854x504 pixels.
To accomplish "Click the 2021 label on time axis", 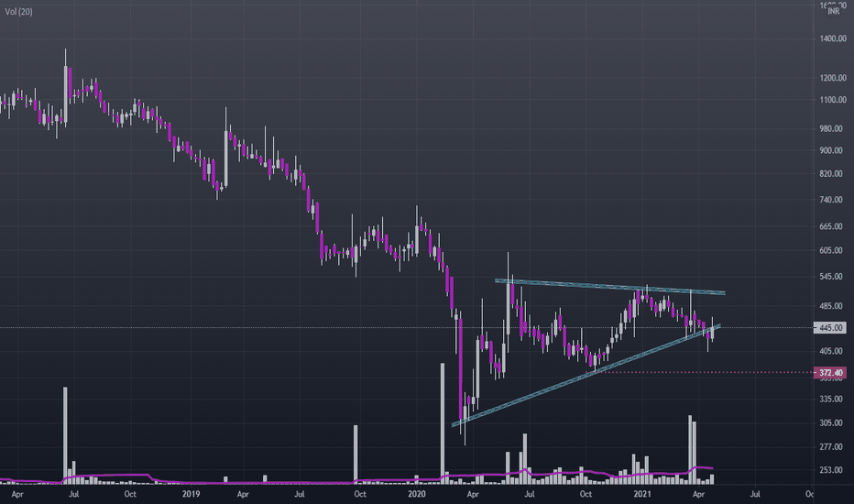I will (x=642, y=494).
